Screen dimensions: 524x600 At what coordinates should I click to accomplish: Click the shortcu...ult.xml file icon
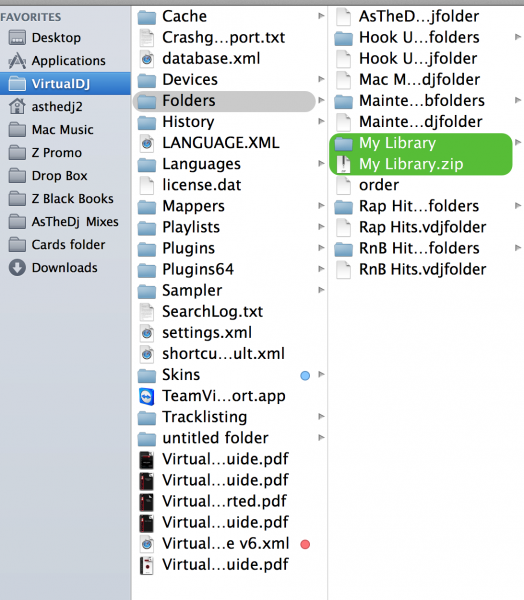[147, 354]
